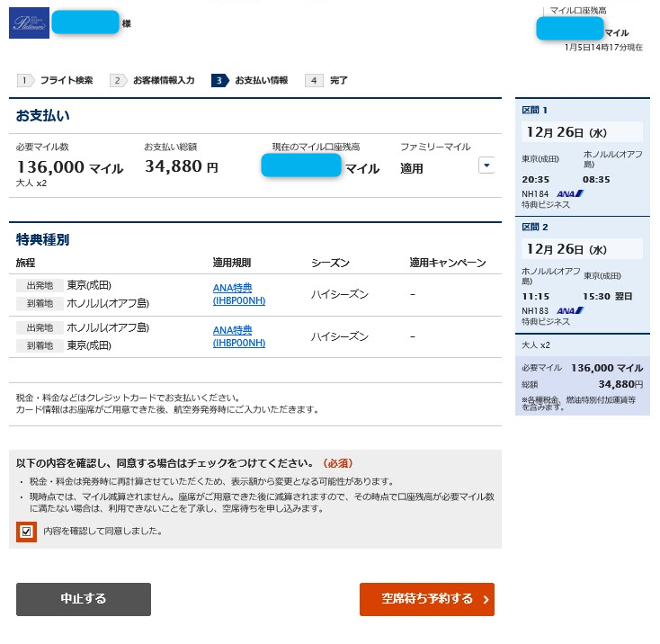Image resolution: width=660 pixels, height=644 pixels.
Task: Click the 中止する button
Action: pyautogui.click(x=84, y=599)
